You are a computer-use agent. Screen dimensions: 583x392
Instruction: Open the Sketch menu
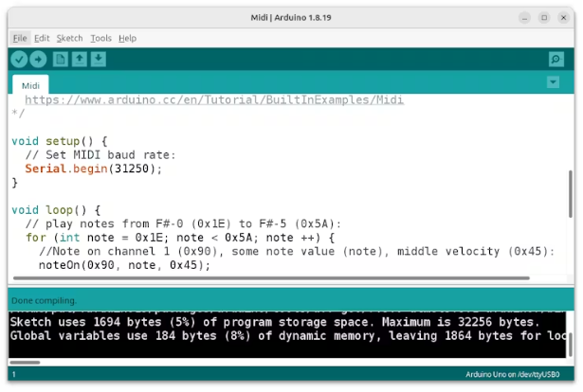click(70, 38)
